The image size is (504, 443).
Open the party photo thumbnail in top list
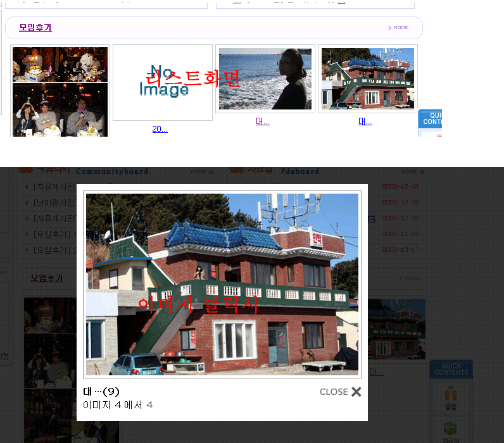coord(60,91)
